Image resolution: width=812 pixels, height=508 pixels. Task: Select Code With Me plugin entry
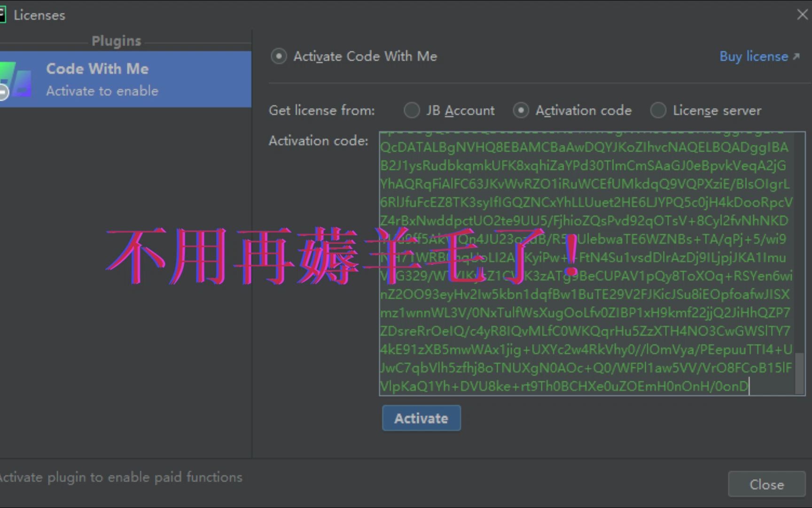[125, 79]
